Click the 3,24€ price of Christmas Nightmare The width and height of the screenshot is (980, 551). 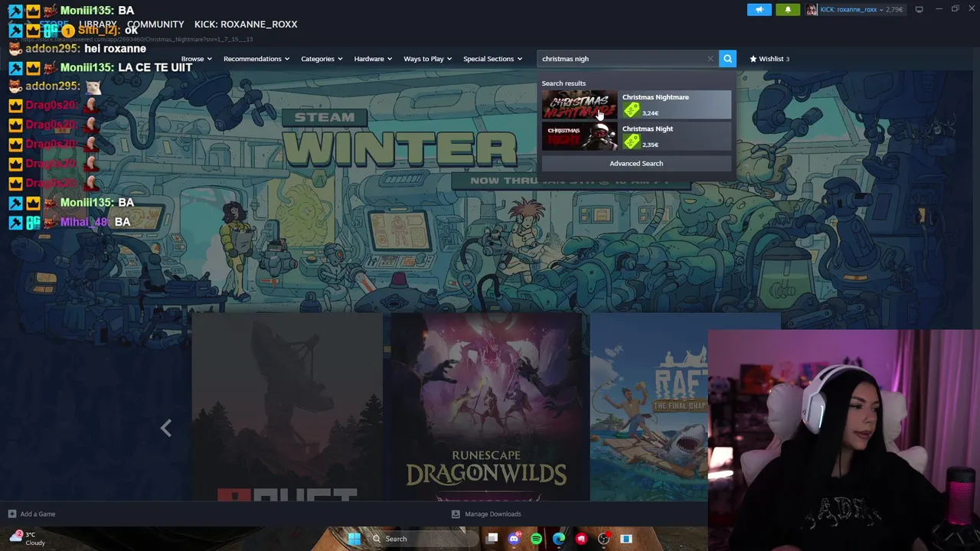click(650, 113)
